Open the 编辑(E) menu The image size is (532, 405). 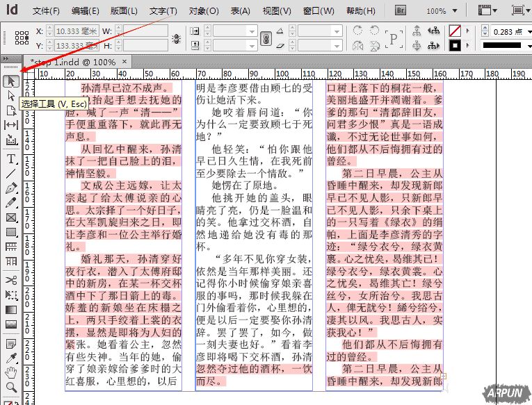coord(85,11)
